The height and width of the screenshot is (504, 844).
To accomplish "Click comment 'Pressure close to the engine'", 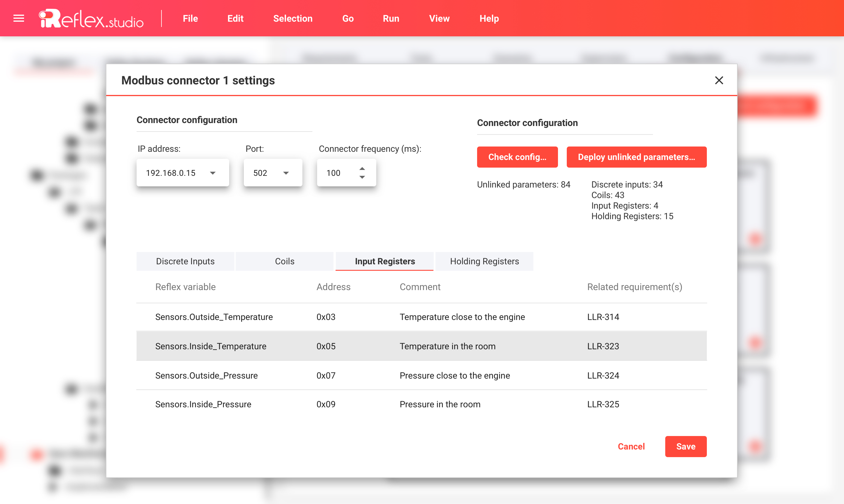I will (455, 375).
